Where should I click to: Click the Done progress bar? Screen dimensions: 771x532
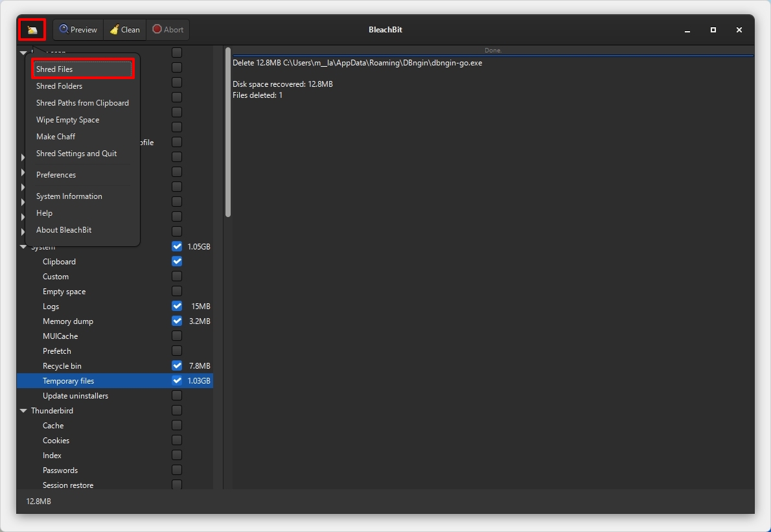493,51
